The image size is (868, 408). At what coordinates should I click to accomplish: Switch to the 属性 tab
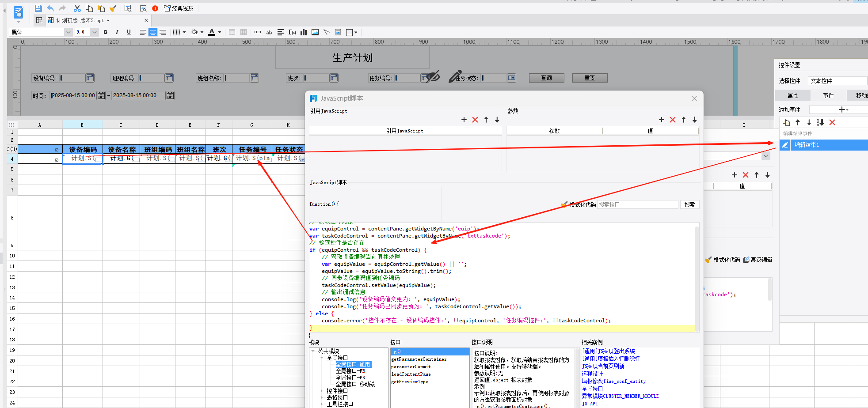pyautogui.click(x=792, y=95)
